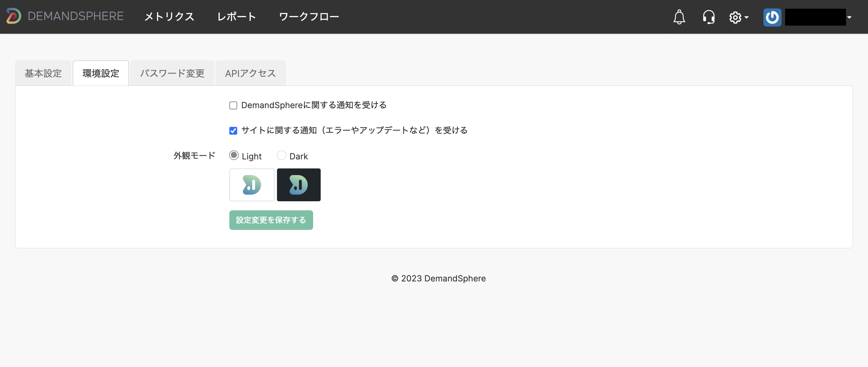Open the APIアクセス tab
The width and height of the screenshot is (868, 367).
[250, 73]
